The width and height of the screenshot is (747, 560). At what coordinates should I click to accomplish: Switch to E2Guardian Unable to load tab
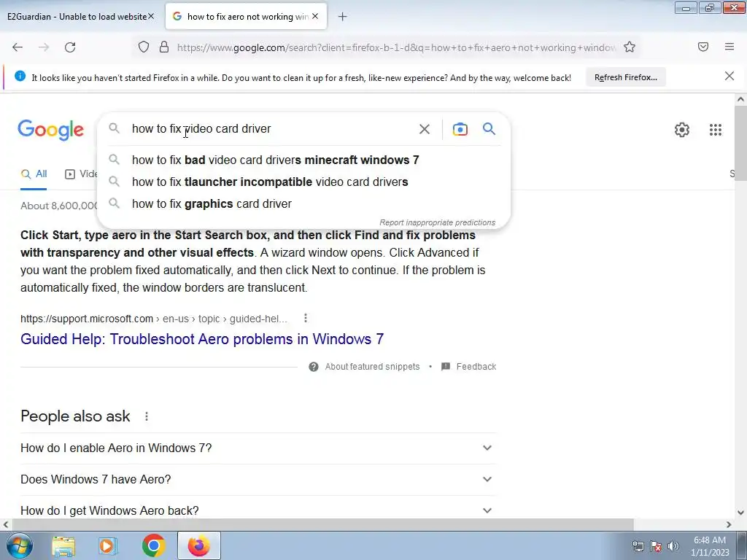(x=76, y=16)
